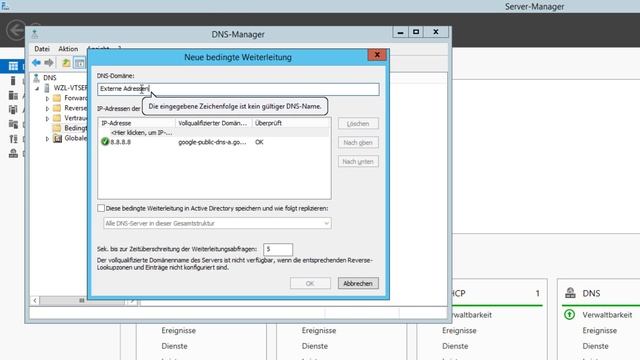Click the IP-Adresse column header
The width and height of the screenshot is (640, 360).
click(x=137, y=123)
